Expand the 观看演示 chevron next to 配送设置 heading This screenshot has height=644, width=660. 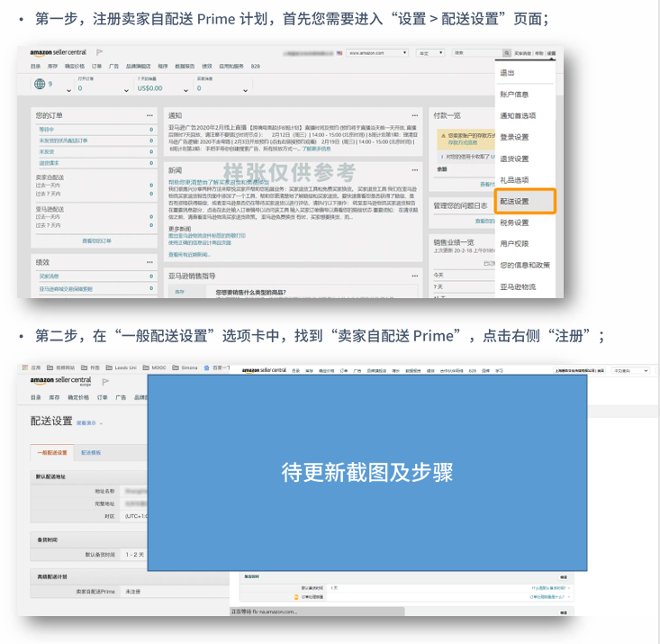[101, 423]
